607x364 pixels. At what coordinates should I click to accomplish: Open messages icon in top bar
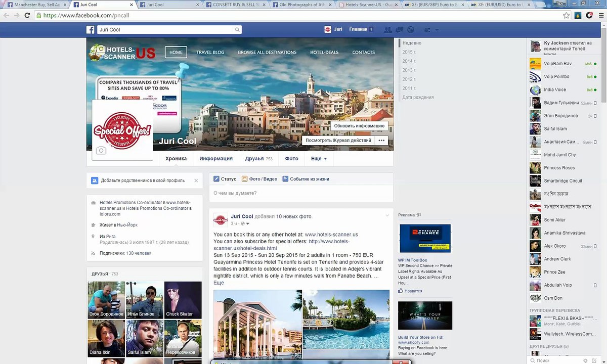pyautogui.click(x=400, y=30)
